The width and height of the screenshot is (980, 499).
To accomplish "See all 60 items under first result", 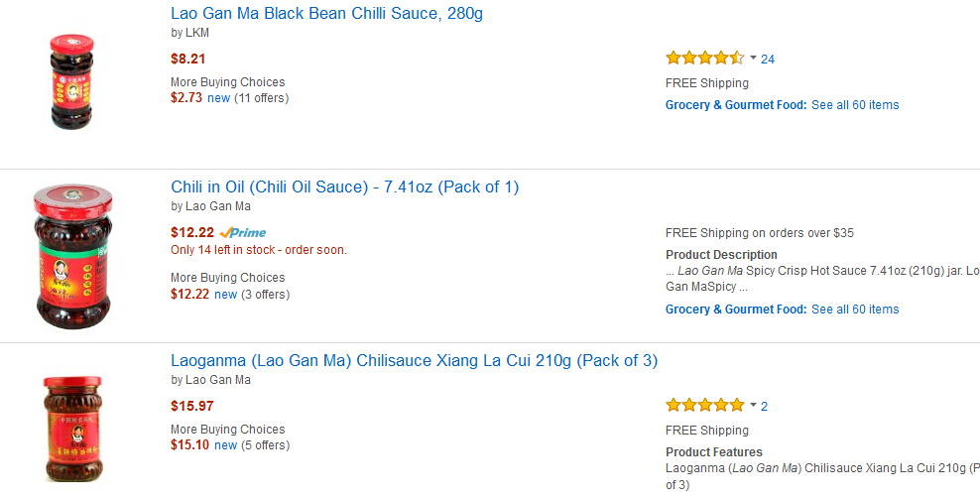I will pyautogui.click(x=855, y=105).
